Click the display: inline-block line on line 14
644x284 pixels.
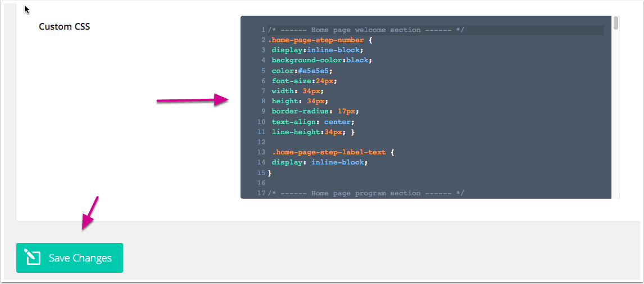point(319,162)
